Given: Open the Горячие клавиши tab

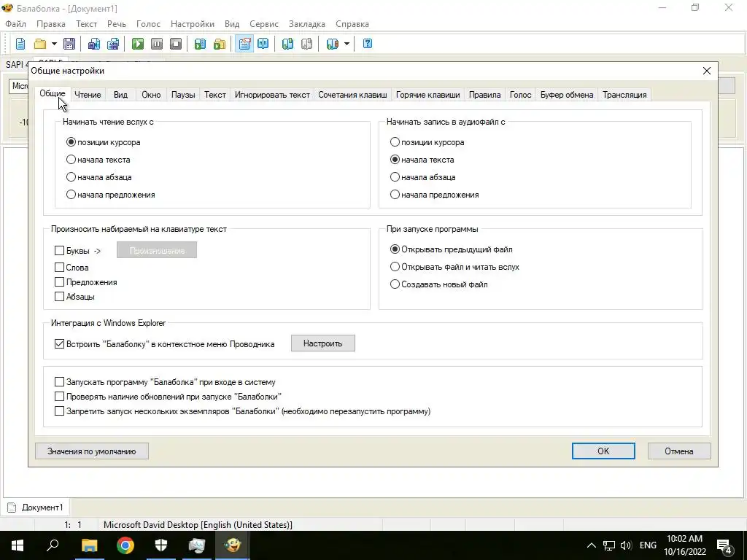Looking at the screenshot, I should click(x=427, y=95).
